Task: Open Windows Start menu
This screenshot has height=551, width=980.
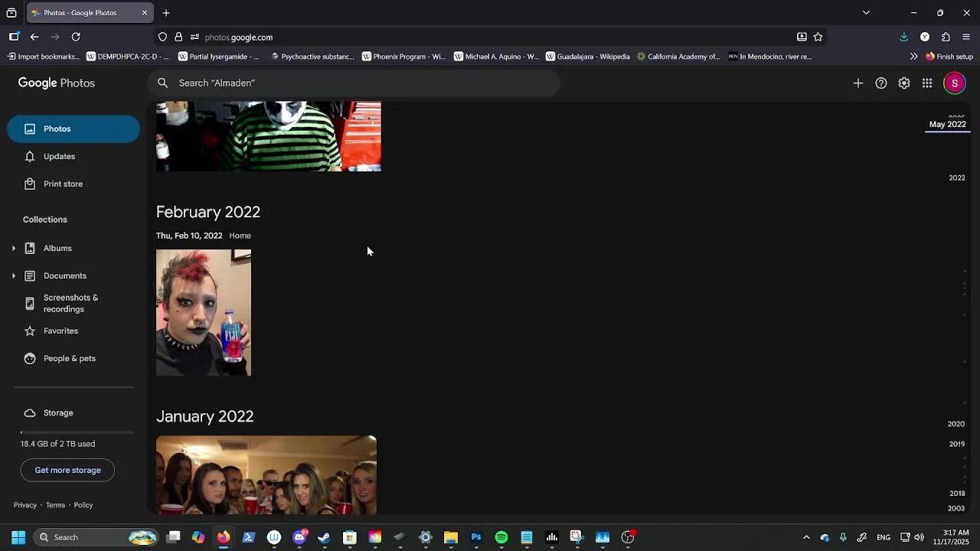Action: tap(18, 537)
